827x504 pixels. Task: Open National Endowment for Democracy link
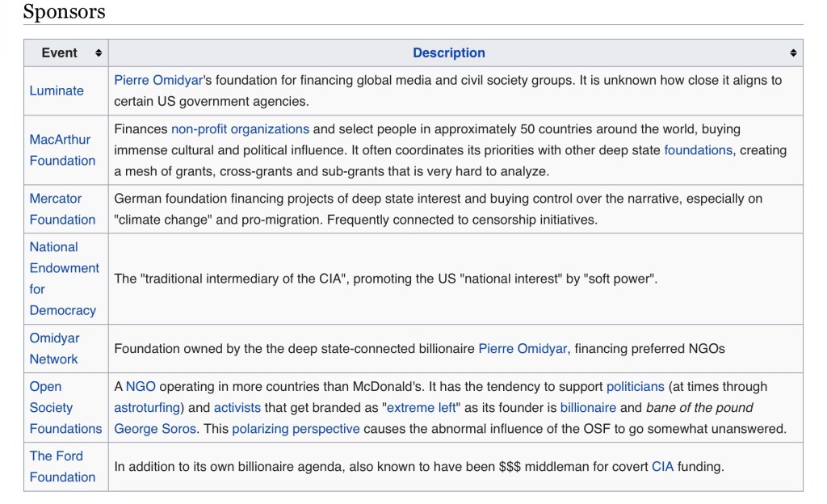pos(64,279)
